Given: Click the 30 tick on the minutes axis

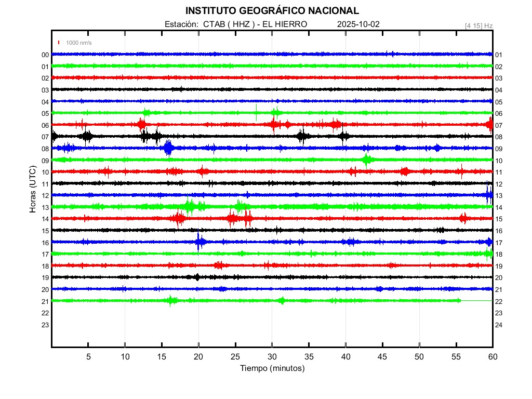Looking at the screenshot, I should coord(272,357).
